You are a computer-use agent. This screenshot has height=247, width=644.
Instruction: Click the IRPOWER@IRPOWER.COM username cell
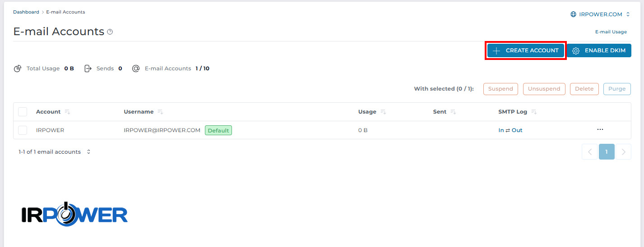tap(162, 130)
